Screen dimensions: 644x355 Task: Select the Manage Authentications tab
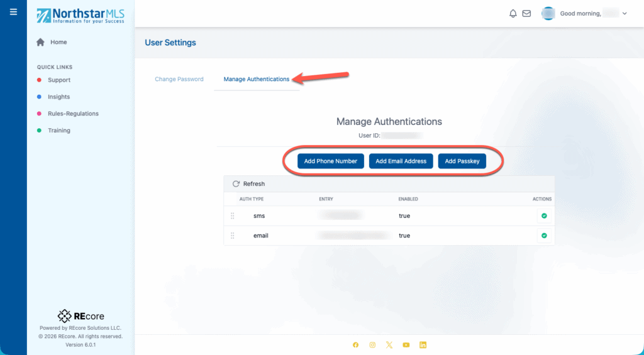coord(257,79)
